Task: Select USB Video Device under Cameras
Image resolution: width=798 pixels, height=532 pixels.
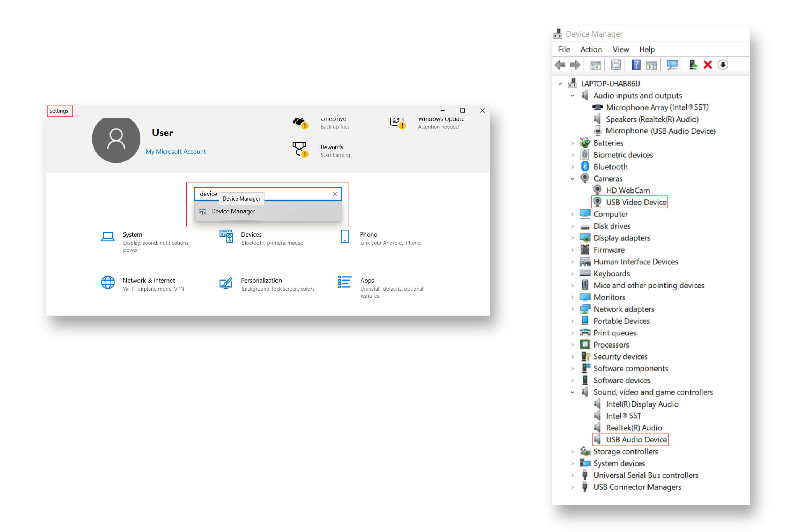Action: [x=630, y=202]
